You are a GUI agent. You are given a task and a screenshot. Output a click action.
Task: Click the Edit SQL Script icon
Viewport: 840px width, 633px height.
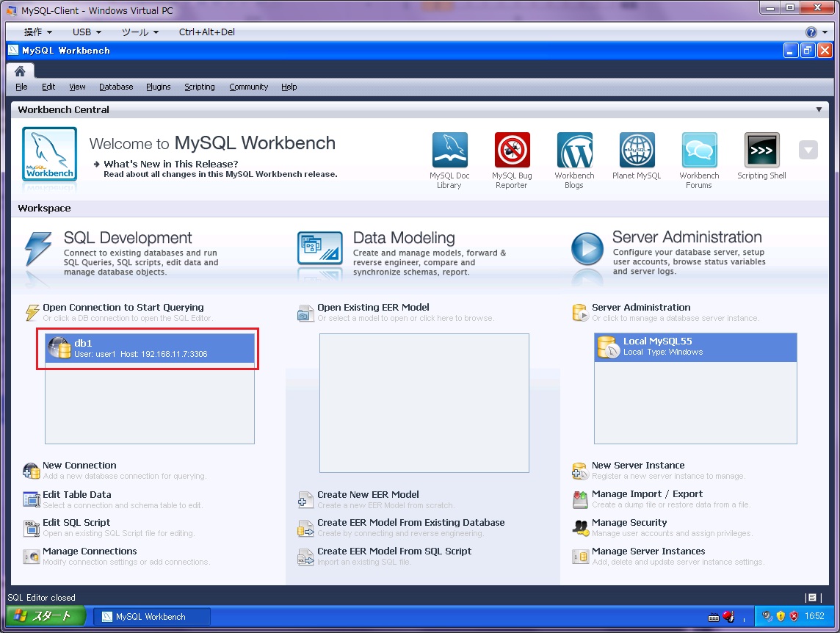point(31,528)
